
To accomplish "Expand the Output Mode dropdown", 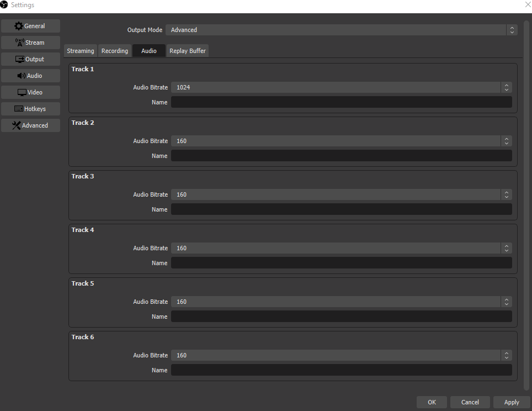I will pos(341,30).
